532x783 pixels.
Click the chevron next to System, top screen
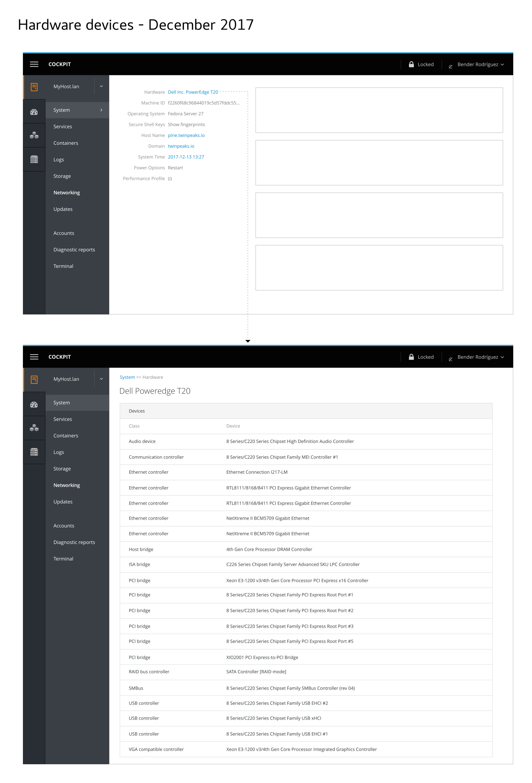(x=101, y=110)
